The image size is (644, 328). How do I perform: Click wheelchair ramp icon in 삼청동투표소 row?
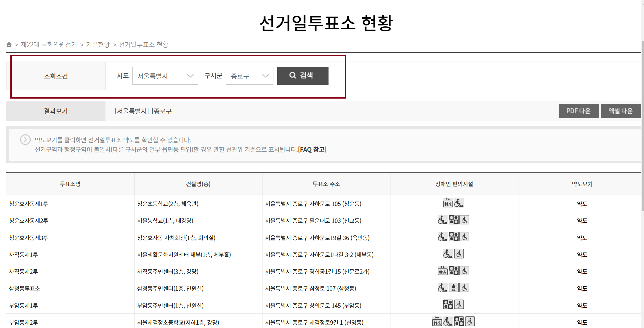point(442,287)
